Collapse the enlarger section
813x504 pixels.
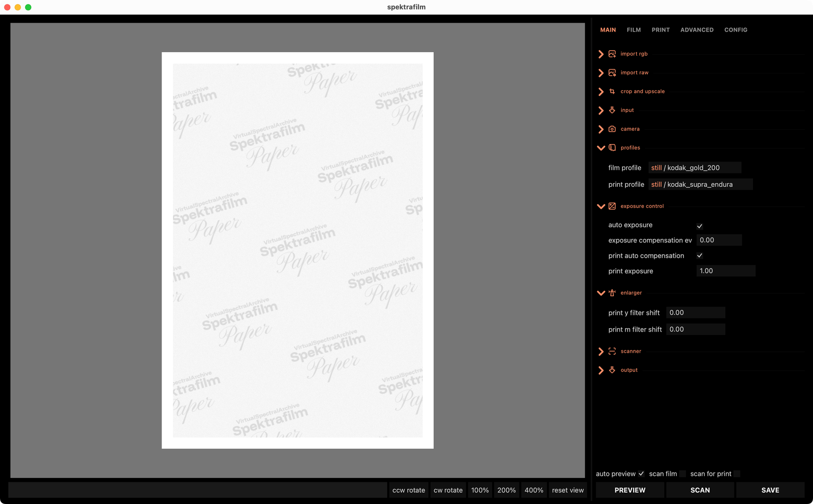pyautogui.click(x=601, y=293)
